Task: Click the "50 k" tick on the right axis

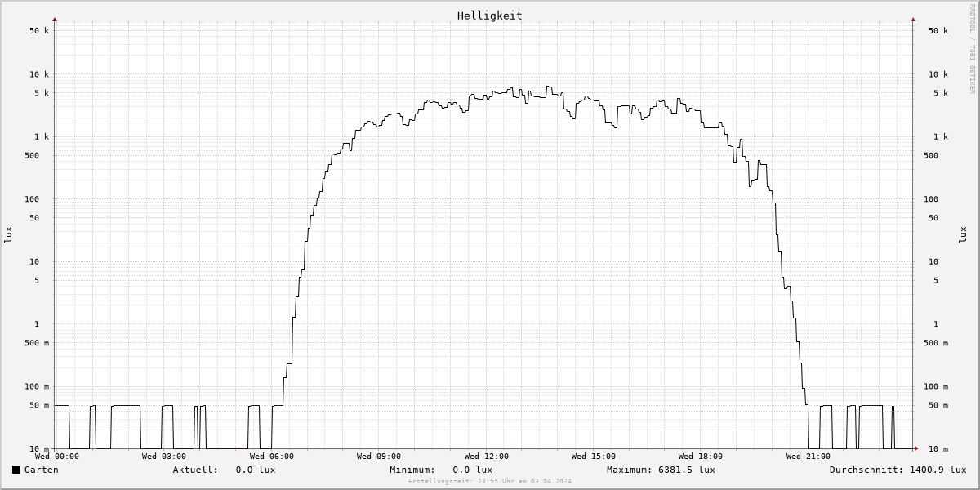Action: (x=938, y=31)
